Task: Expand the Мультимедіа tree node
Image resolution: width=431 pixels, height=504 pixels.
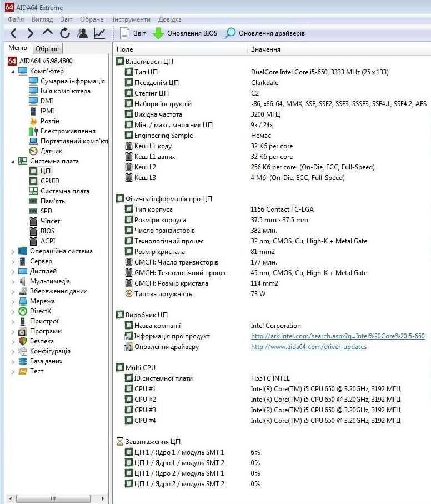Action: tap(13, 282)
